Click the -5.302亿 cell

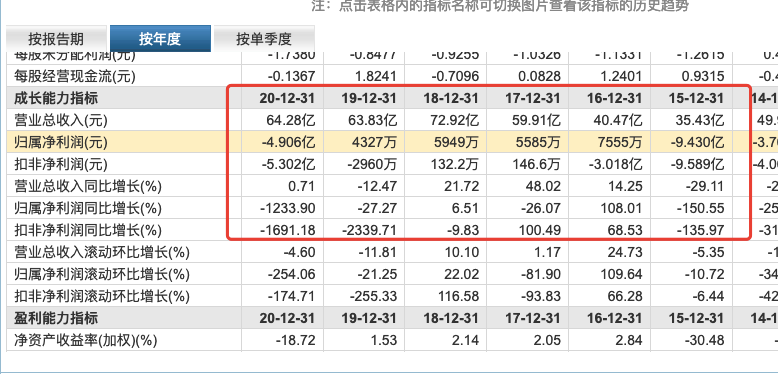click(288, 164)
